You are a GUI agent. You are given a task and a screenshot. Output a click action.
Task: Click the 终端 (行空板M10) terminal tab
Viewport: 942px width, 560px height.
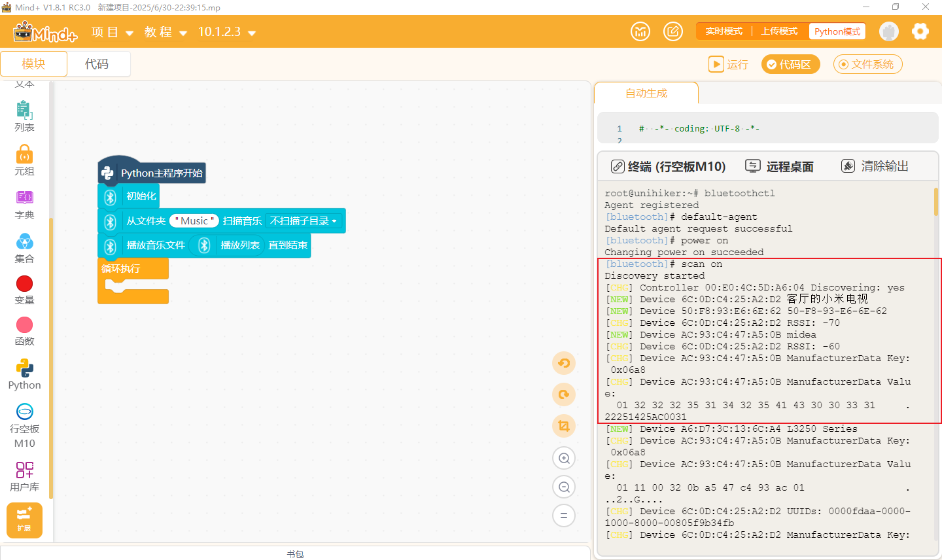(669, 167)
